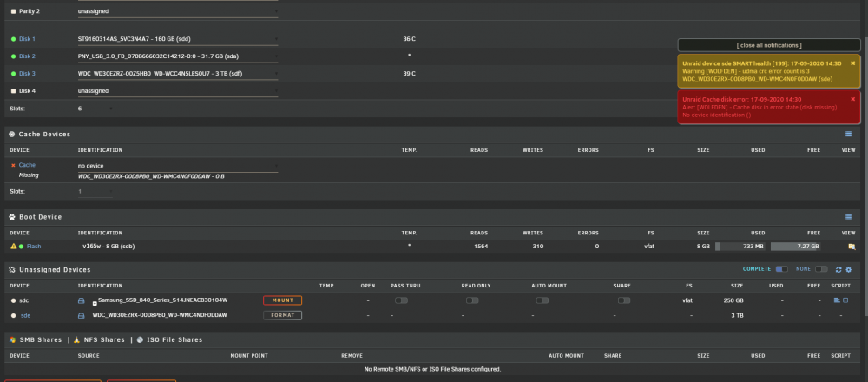Click Flash free space bar 7.27 GB

pos(795,247)
